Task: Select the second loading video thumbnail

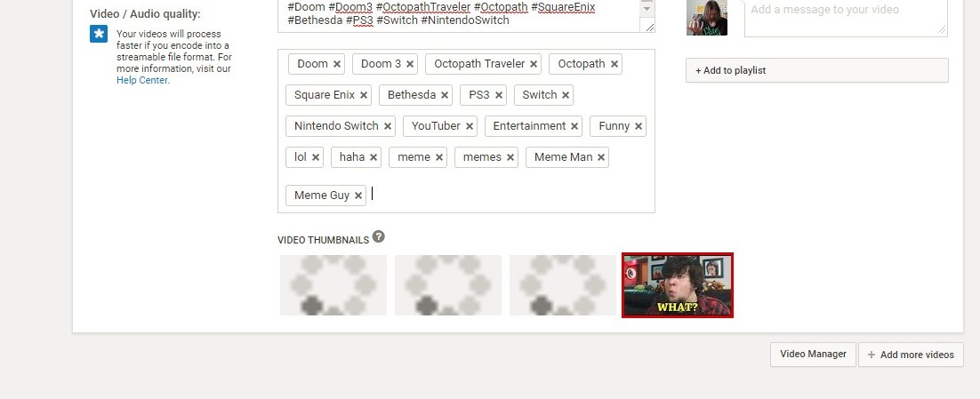Action: tap(448, 285)
